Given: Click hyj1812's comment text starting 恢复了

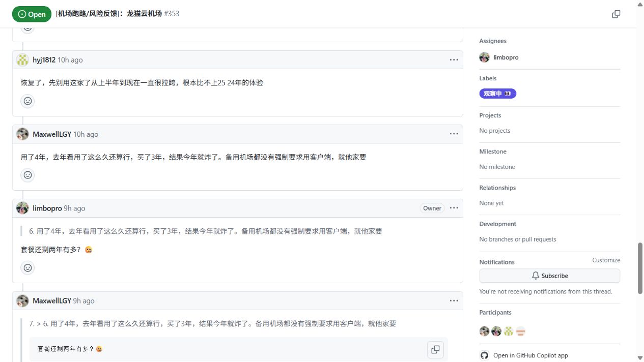Looking at the screenshot, I should (142, 83).
